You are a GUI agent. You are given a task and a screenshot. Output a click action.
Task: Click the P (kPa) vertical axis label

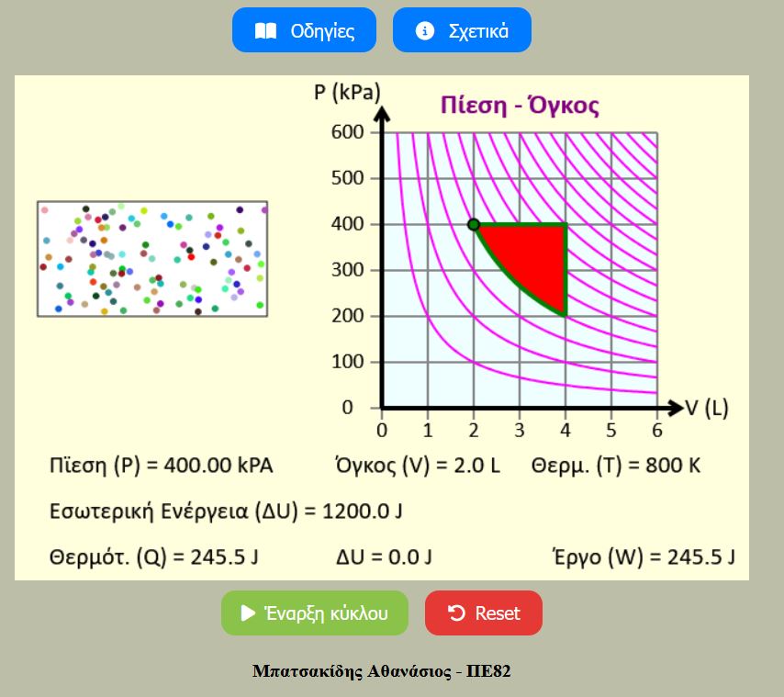(x=347, y=93)
